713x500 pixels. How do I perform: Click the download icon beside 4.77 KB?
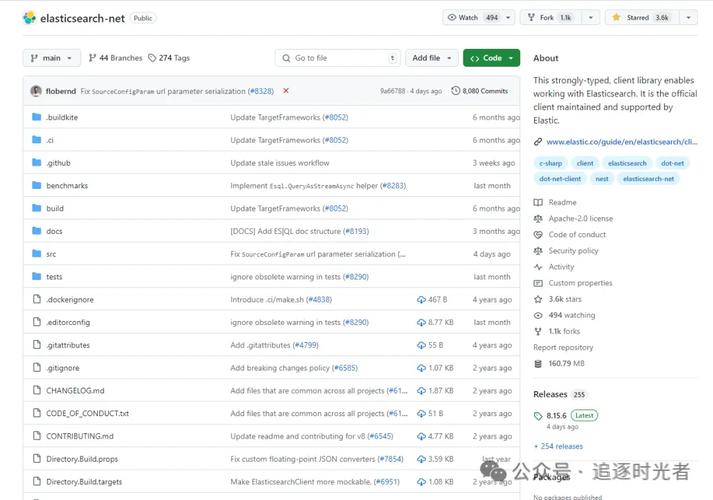(421, 436)
